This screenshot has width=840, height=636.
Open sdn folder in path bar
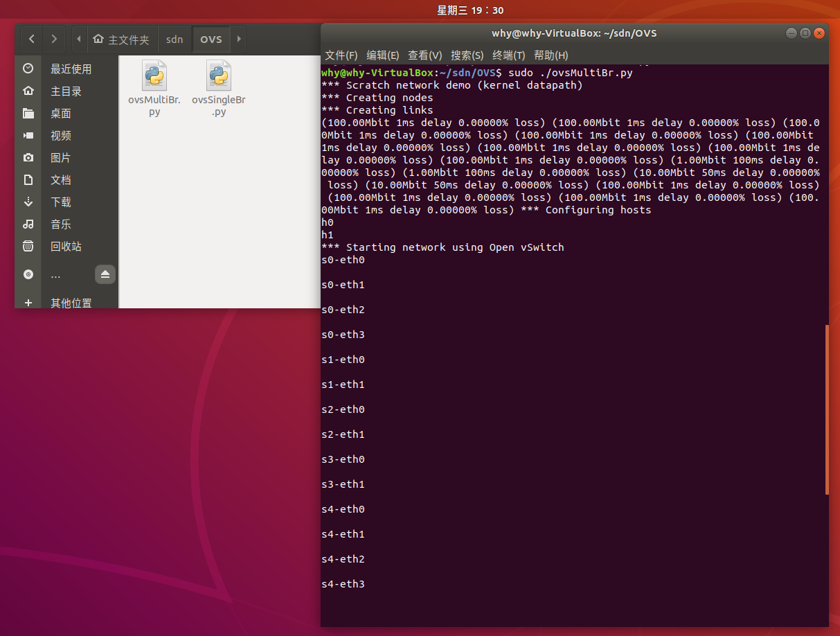[x=175, y=39]
